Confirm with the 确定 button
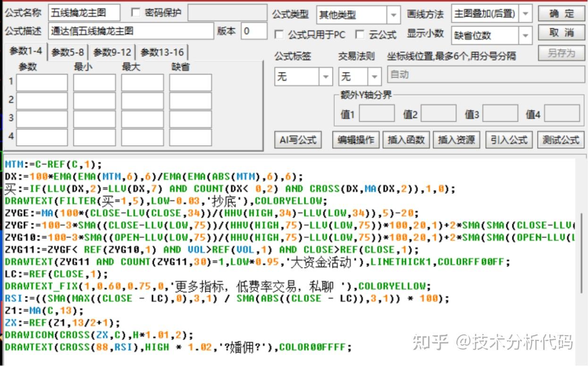Image resolution: width=588 pixels, height=366 pixels. [562, 14]
